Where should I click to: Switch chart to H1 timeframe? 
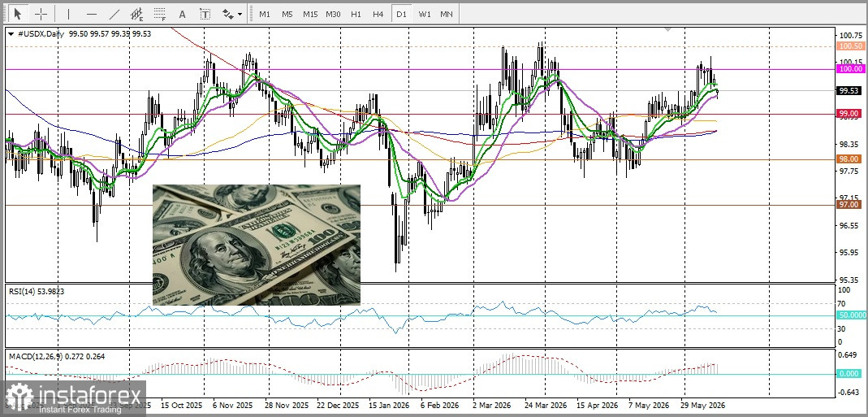[x=356, y=14]
